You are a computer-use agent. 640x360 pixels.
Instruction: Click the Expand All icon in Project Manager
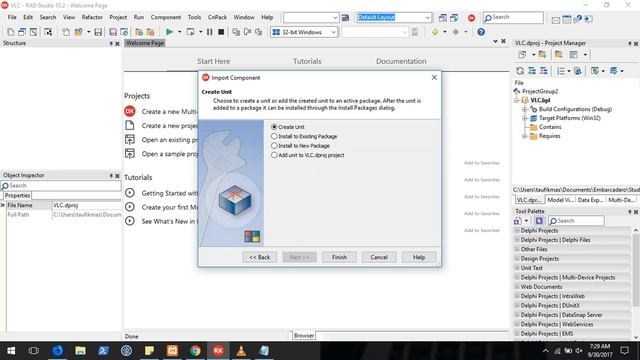point(532,71)
